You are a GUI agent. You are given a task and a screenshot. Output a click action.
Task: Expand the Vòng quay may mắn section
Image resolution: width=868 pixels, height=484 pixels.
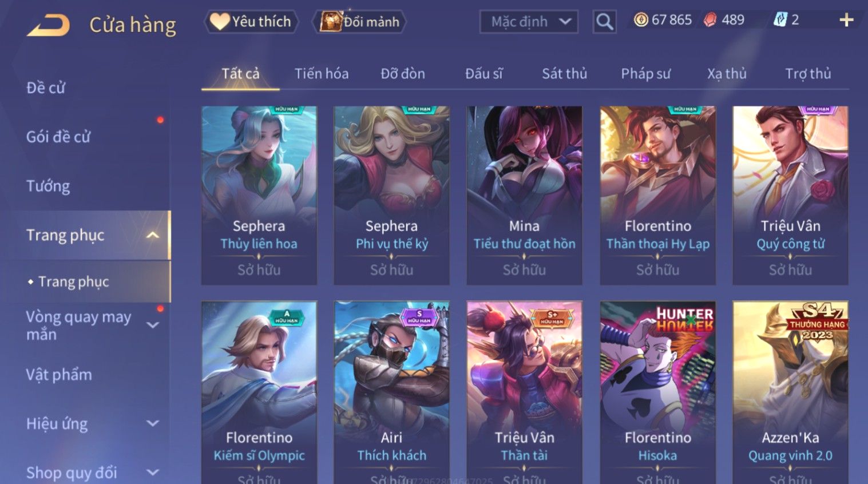click(x=152, y=325)
